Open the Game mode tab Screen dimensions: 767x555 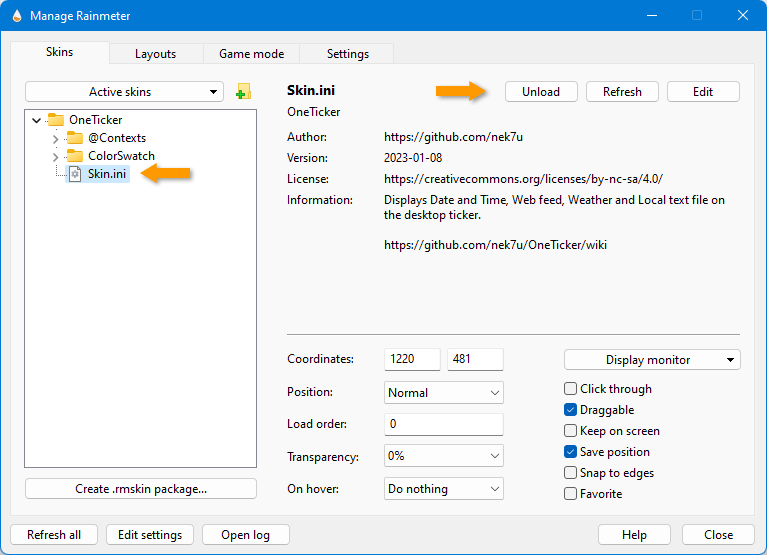click(251, 54)
